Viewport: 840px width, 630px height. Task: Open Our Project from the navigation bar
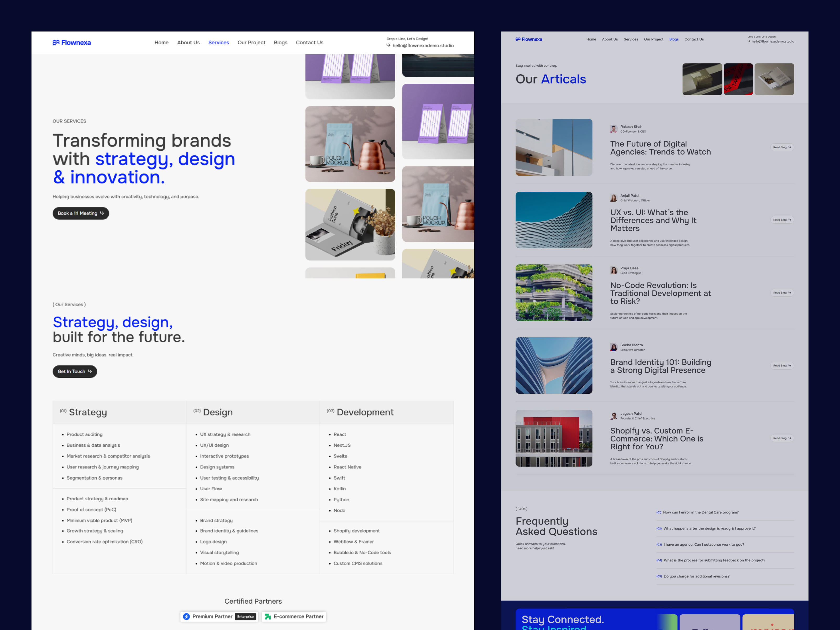click(251, 43)
